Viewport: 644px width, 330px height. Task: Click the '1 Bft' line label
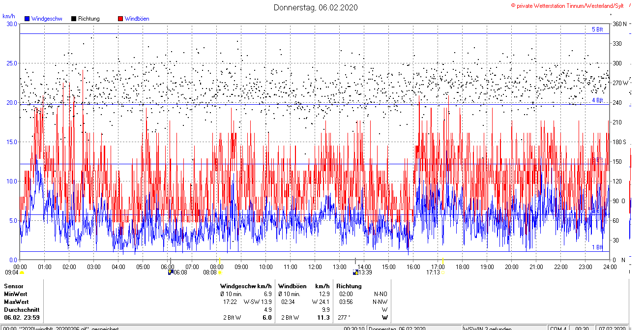pos(597,247)
